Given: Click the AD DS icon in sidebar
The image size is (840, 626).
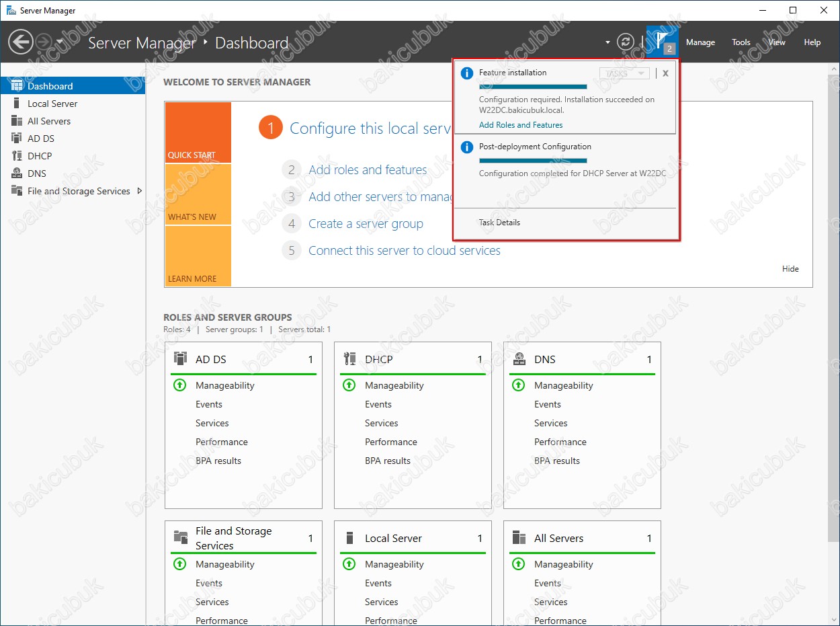Looking at the screenshot, I should 17,139.
